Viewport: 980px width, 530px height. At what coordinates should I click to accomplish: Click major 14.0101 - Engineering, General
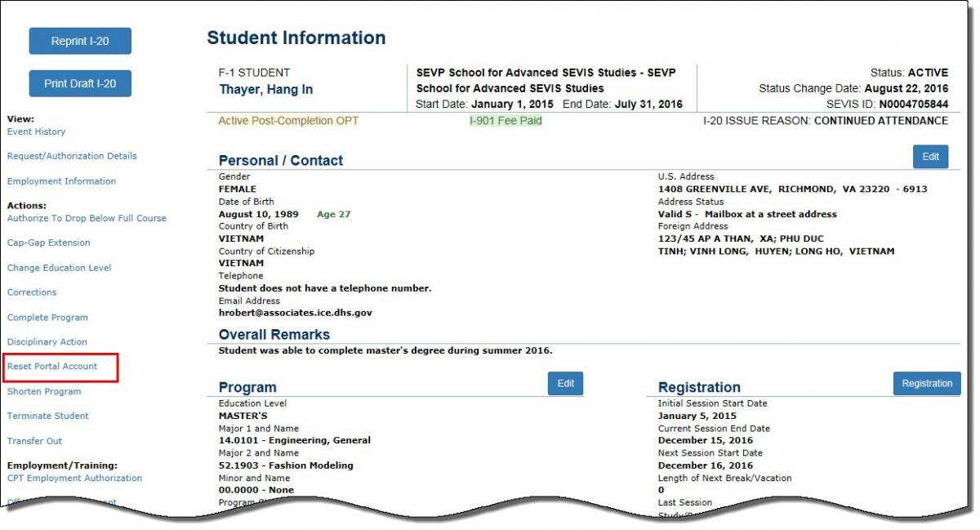click(x=294, y=441)
